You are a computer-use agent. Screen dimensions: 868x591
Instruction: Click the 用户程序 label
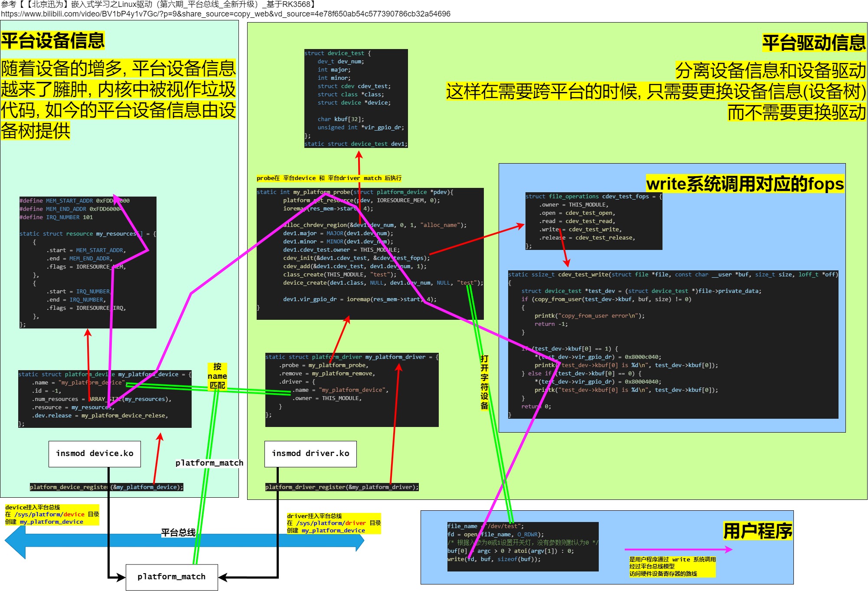pos(757,531)
